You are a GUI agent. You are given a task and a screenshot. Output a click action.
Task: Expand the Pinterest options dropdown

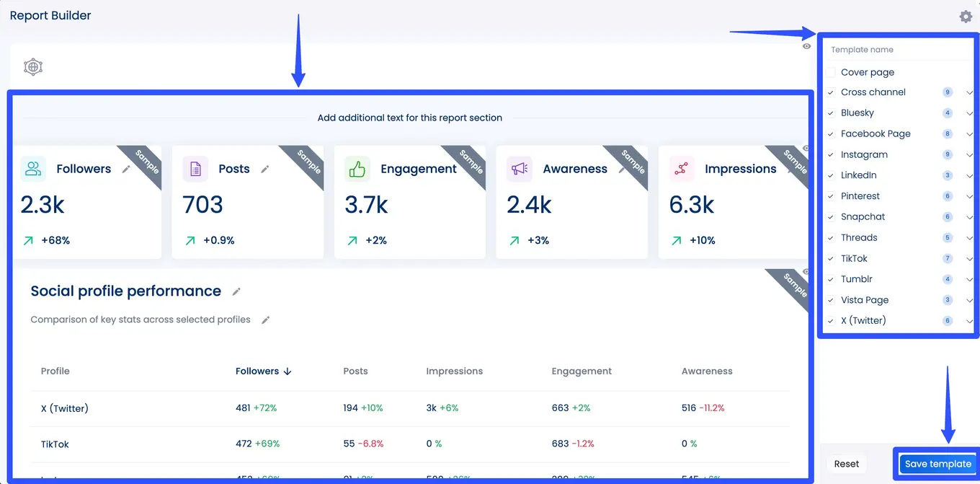(x=968, y=195)
